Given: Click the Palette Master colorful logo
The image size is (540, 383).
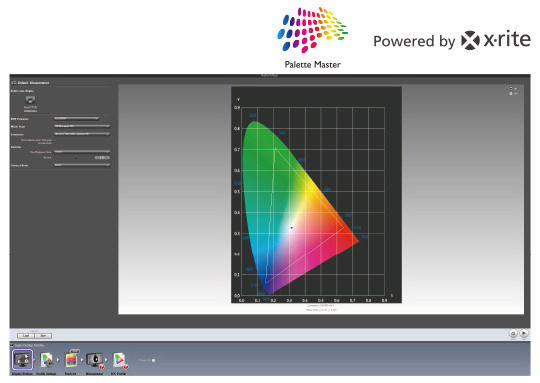Looking at the screenshot, I should pyautogui.click(x=312, y=30).
